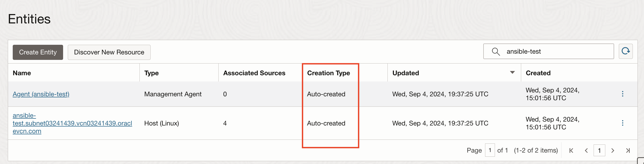Toggle sort arrow on Updated column
Viewport: 644px width, 164px height.
[512, 73]
